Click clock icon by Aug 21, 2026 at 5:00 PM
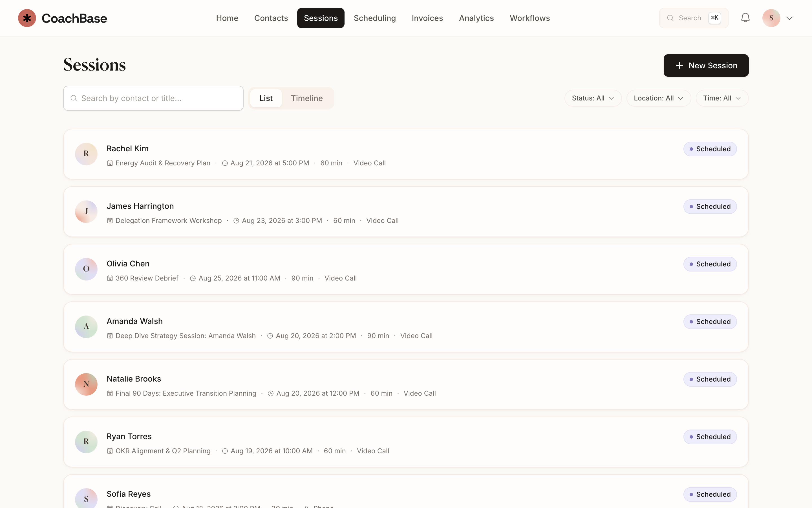812x508 pixels. pos(225,163)
